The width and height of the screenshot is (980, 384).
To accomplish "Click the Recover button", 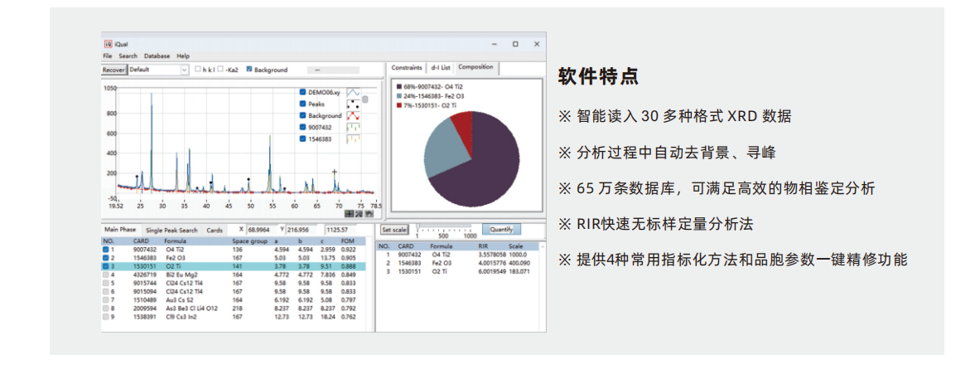I will [x=113, y=70].
